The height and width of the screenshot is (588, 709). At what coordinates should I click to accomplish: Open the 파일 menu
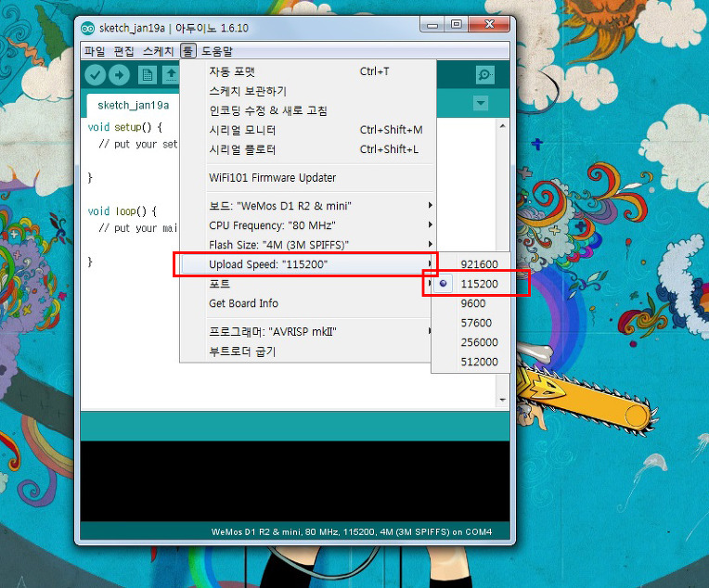pyautogui.click(x=95, y=51)
